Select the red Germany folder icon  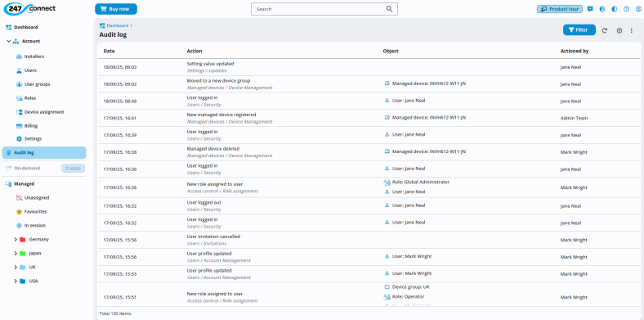click(23, 239)
